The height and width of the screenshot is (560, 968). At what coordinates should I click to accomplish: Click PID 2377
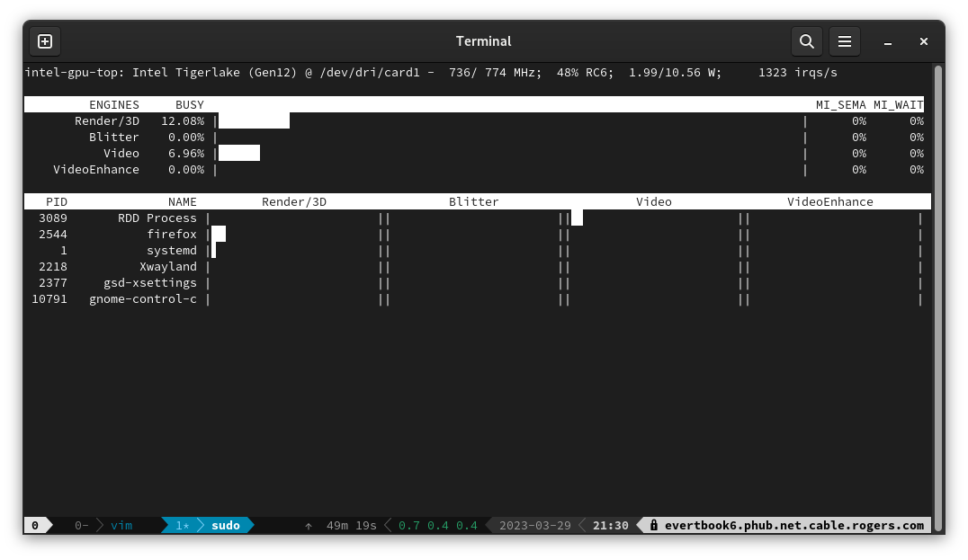pyautogui.click(x=52, y=282)
